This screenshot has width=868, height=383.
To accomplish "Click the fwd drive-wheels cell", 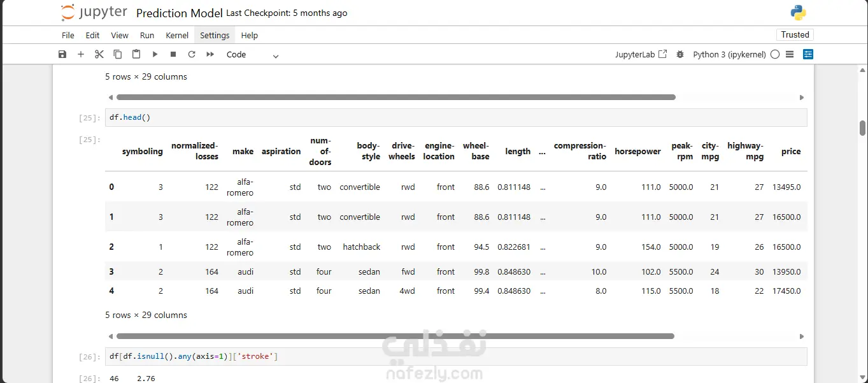I will point(408,272).
